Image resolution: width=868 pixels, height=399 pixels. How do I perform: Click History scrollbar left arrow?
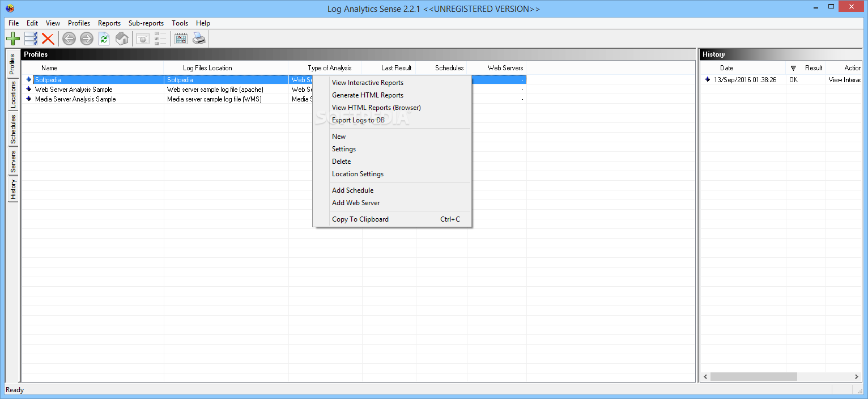705,377
